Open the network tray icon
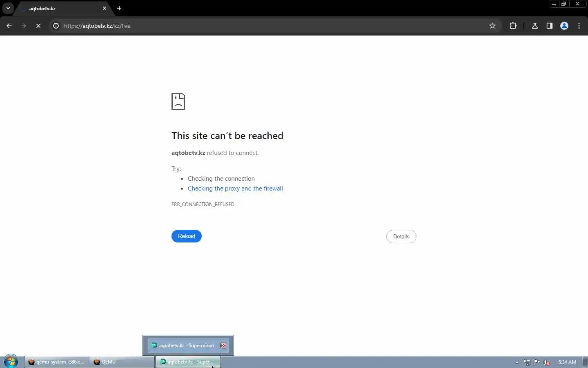Image resolution: width=588 pixels, height=368 pixels. pos(527,362)
